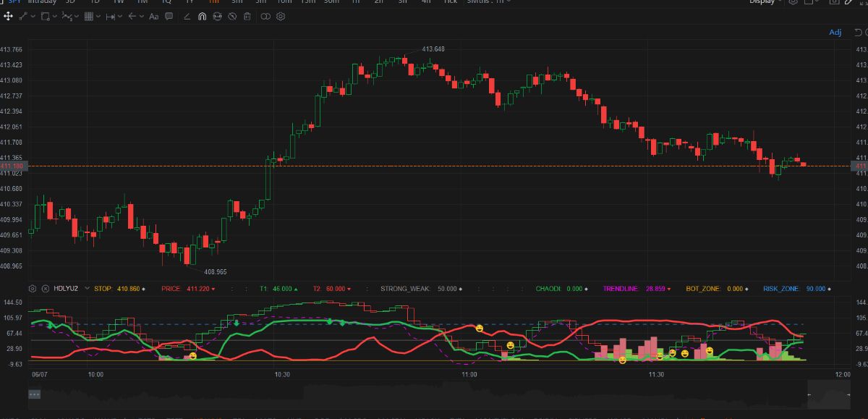
Task: Open the rectangle shapes dropdown arrow
Action: 56,16
